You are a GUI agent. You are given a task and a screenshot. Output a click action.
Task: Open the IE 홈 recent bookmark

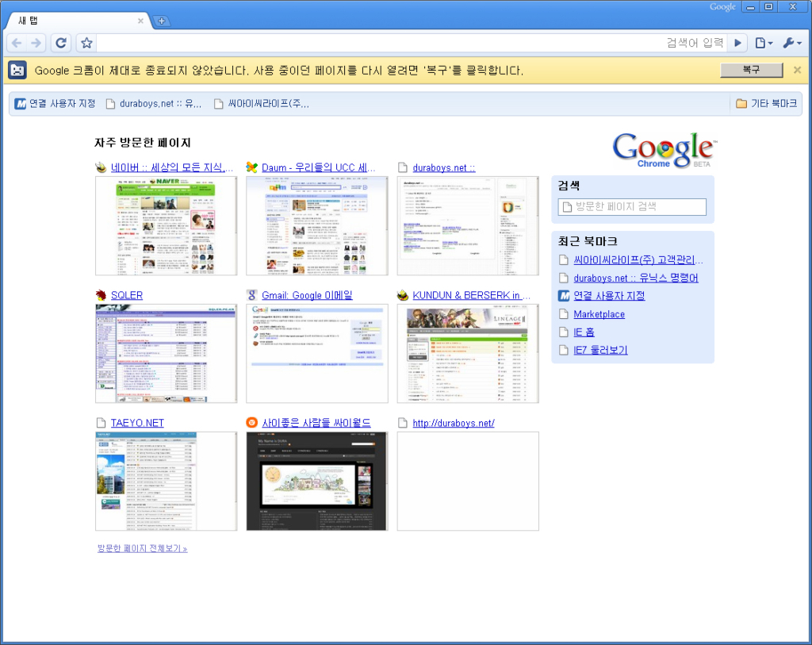(584, 332)
